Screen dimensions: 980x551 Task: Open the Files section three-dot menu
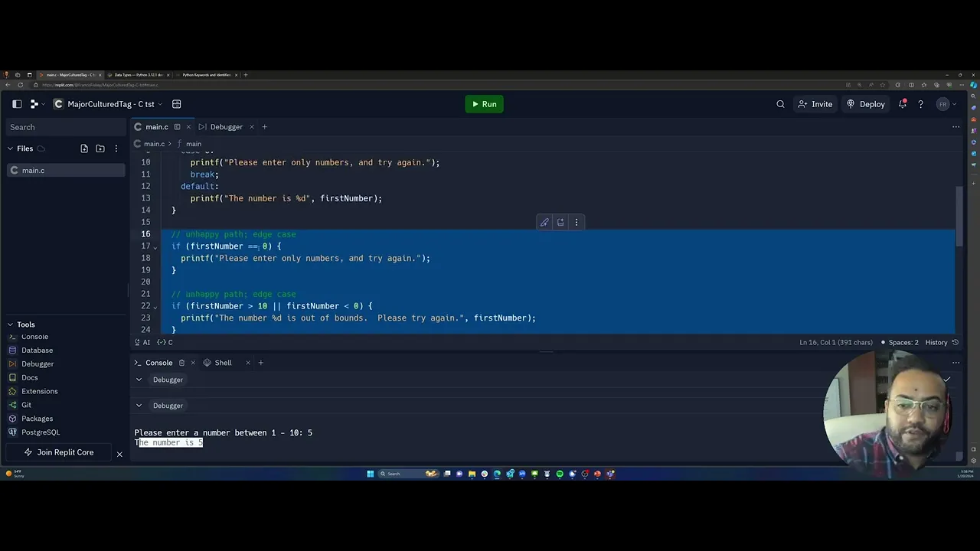[x=116, y=148]
